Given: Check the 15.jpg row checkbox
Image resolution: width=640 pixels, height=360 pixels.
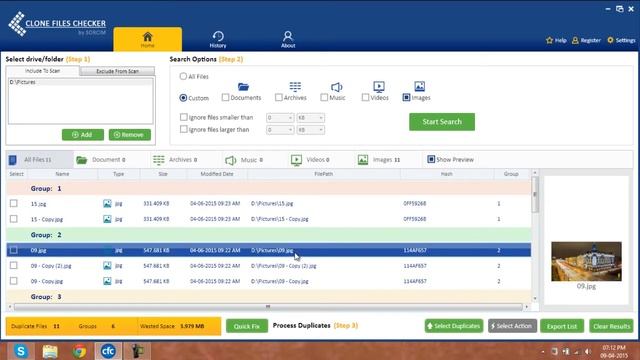Looking at the screenshot, I should point(13,203).
